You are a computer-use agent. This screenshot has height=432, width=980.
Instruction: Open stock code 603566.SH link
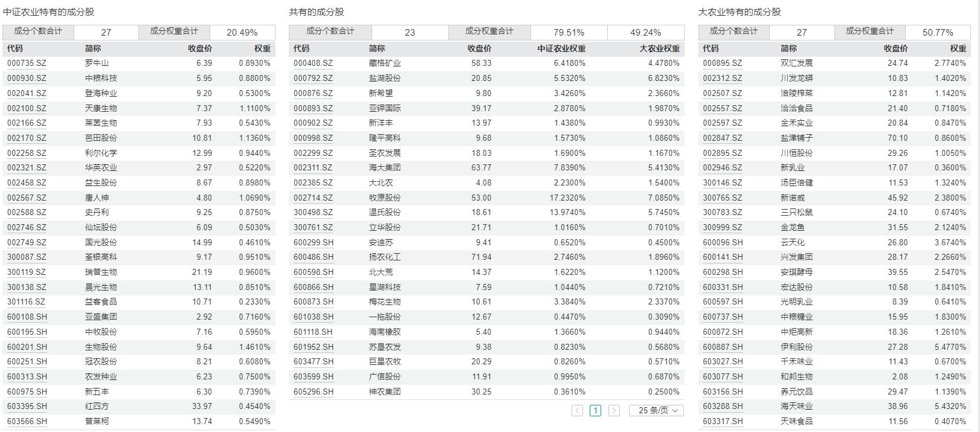27,422
